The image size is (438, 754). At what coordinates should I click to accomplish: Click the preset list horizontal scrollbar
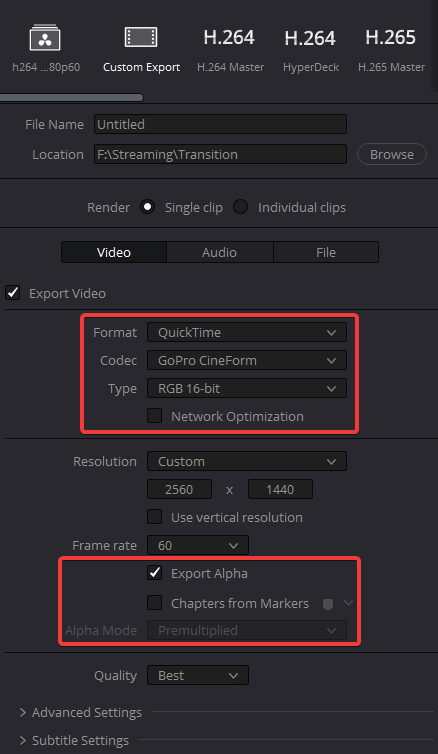point(71,98)
